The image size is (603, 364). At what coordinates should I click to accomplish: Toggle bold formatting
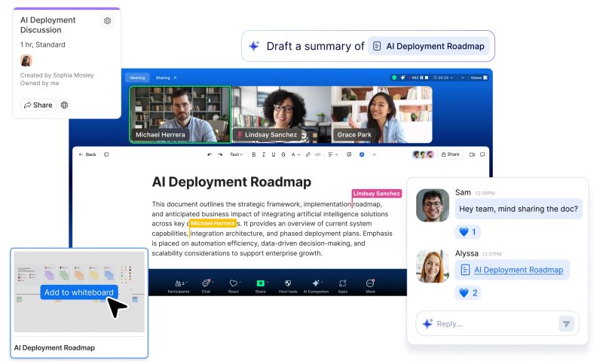254,154
